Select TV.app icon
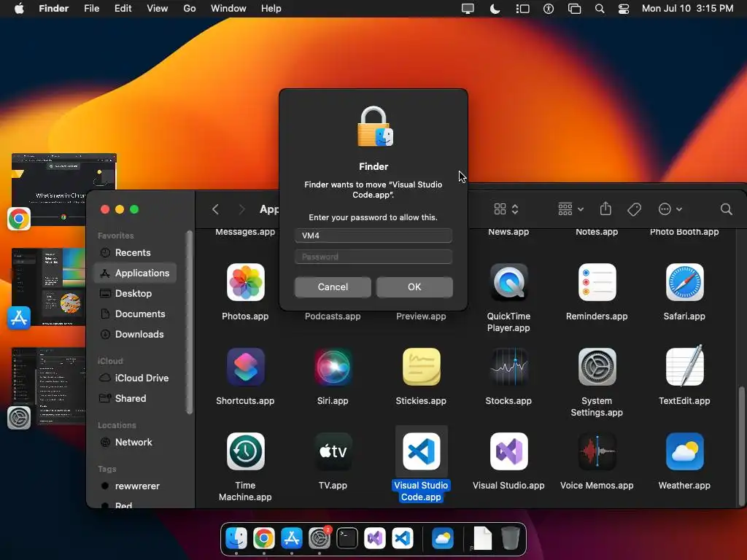 point(333,451)
